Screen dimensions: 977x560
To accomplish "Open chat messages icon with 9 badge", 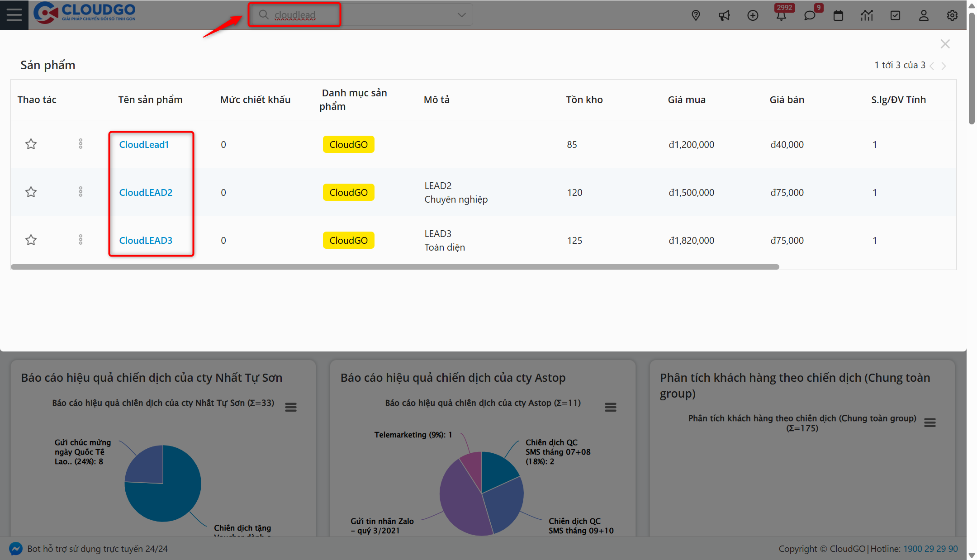I will pyautogui.click(x=810, y=15).
